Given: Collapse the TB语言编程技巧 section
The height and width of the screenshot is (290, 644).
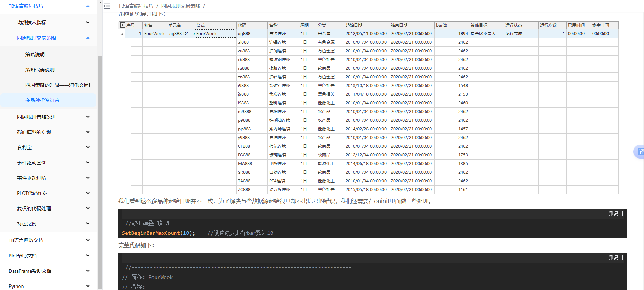Looking at the screenshot, I should click(x=88, y=6).
